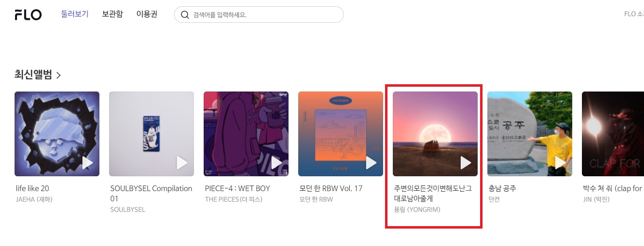Click the FLO logo
Image resolution: width=644 pixels, height=246 pixels.
point(28,15)
